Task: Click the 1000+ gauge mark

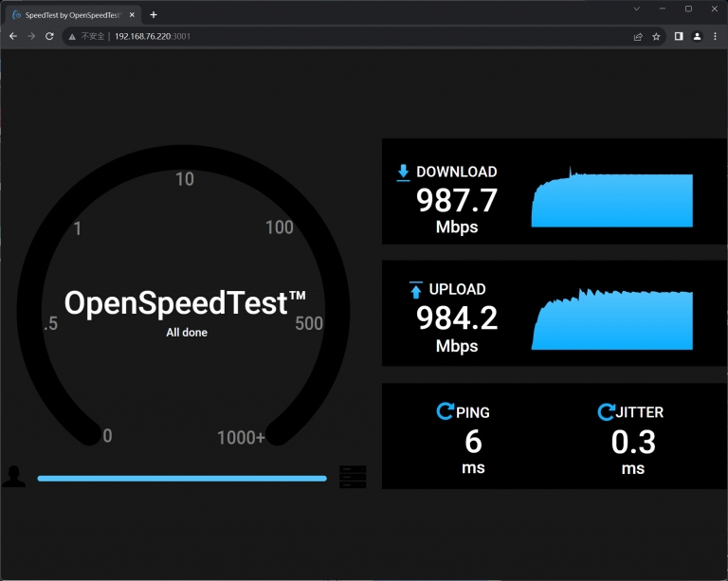Action: (241, 437)
